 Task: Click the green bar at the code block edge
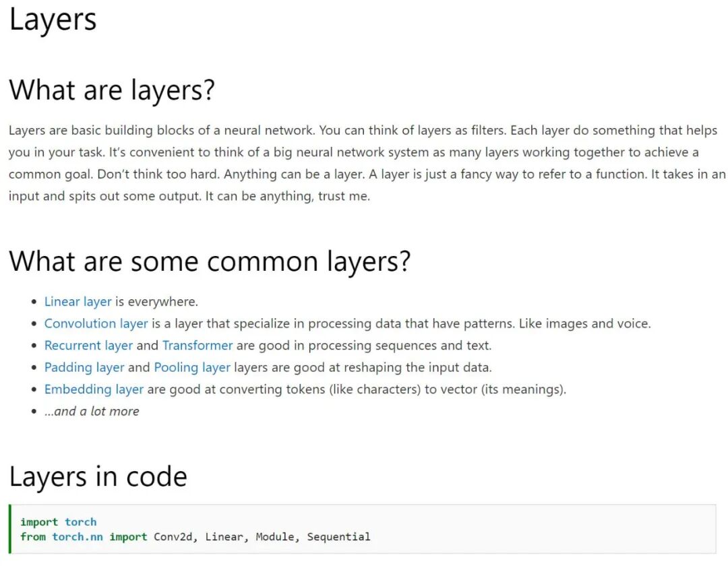9,529
